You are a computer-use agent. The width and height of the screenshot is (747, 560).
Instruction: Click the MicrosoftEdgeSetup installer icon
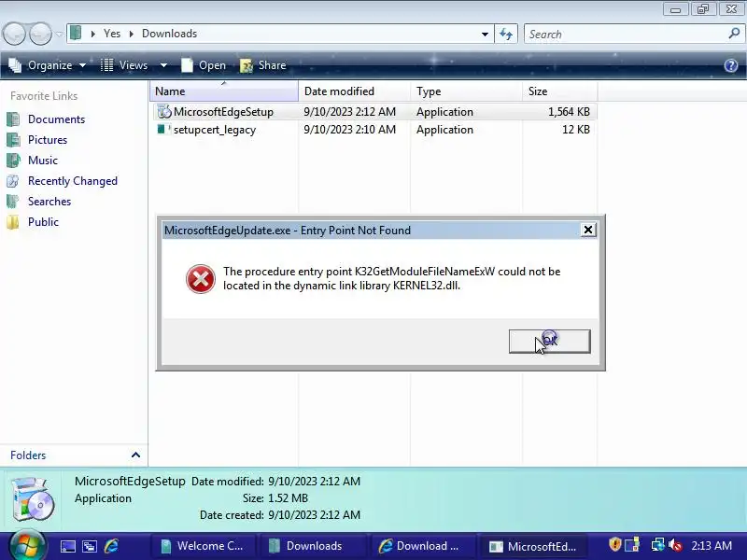pos(164,112)
